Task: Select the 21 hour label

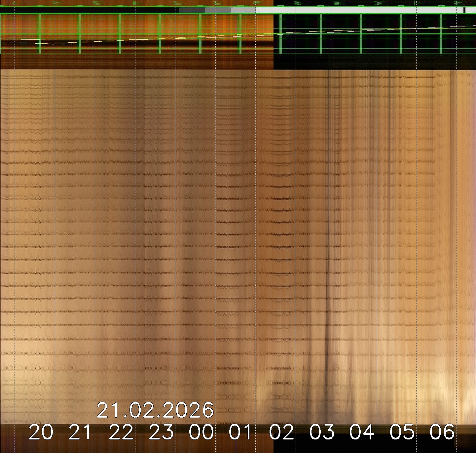Action: coord(81,432)
